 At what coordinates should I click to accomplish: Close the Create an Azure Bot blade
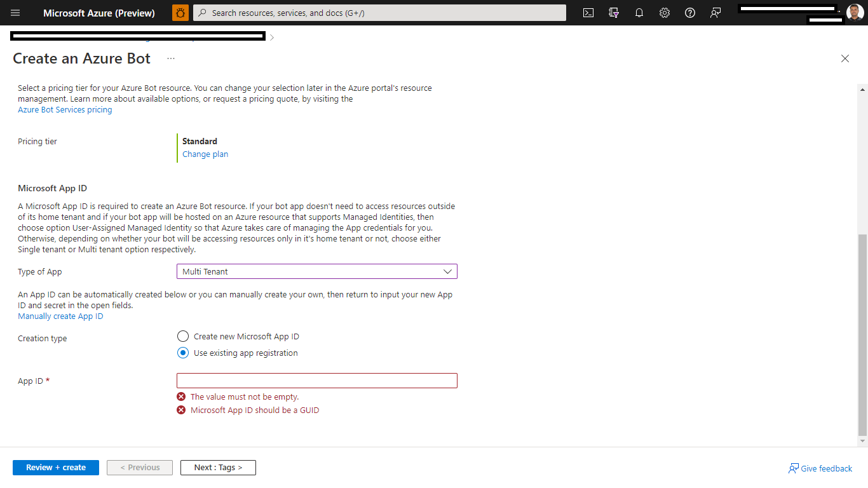tap(845, 58)
